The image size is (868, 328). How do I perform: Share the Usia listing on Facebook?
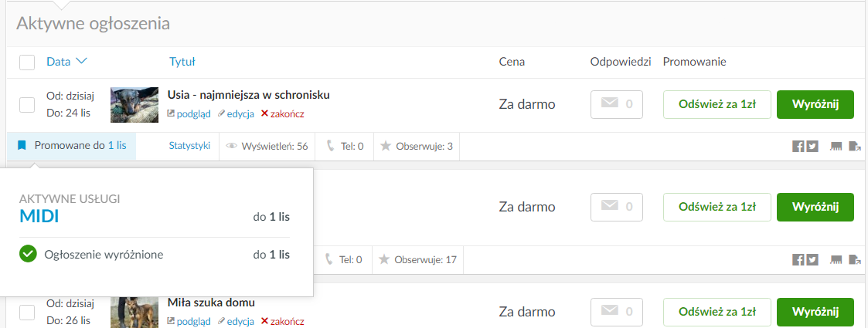point(798,147)
